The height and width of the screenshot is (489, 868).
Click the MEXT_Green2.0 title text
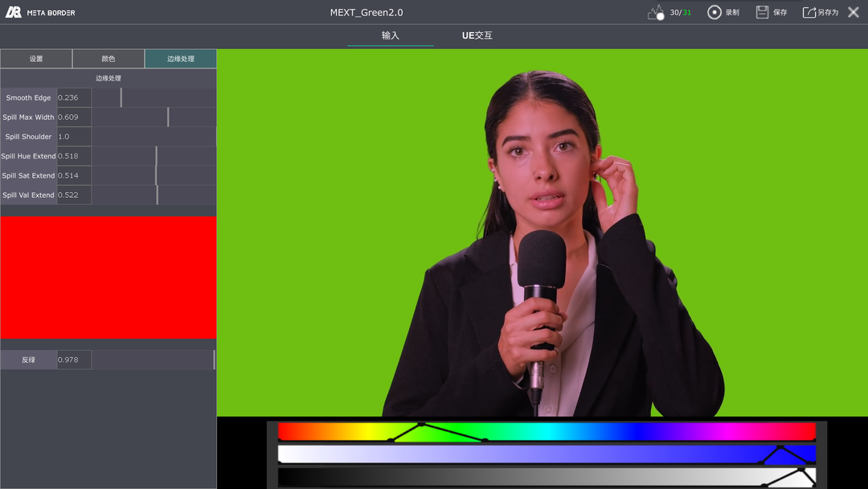[x=366, y=12]
